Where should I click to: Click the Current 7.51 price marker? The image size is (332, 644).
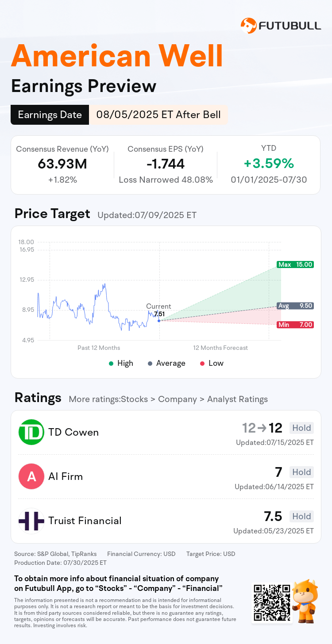(159, 320)
